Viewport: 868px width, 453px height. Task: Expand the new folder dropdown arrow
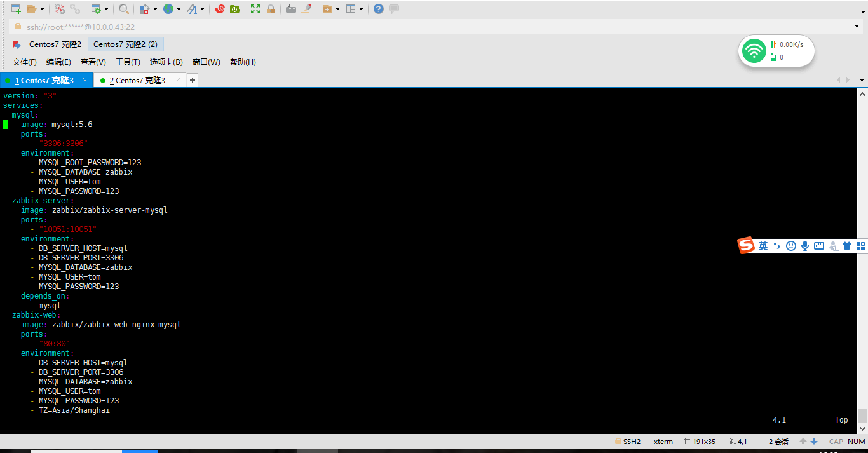337,10
